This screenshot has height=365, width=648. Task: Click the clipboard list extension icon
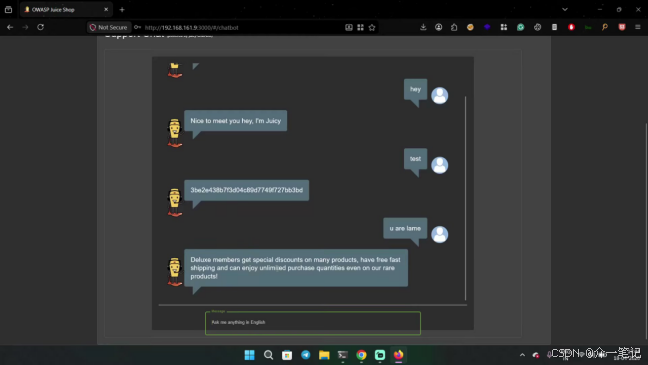[555, 27]
